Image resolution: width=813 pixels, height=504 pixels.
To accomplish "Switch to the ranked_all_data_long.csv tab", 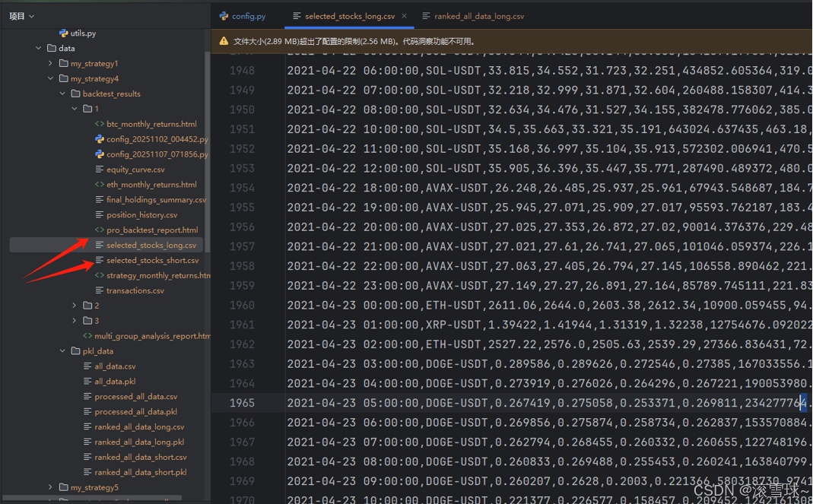I will (473, 16).
